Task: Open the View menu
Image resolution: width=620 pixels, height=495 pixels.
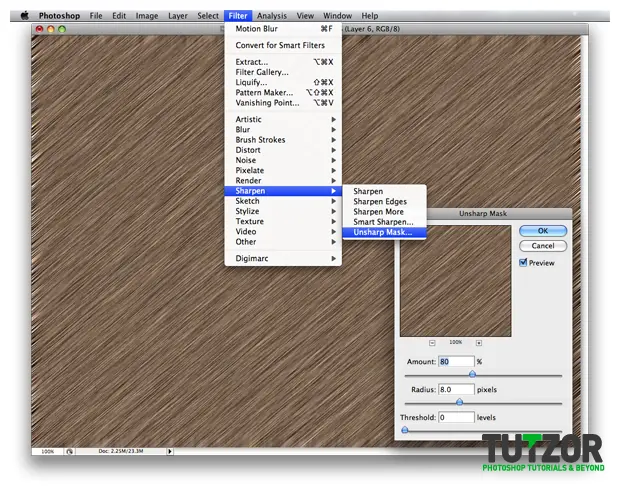Action: (x=305, y=16)
